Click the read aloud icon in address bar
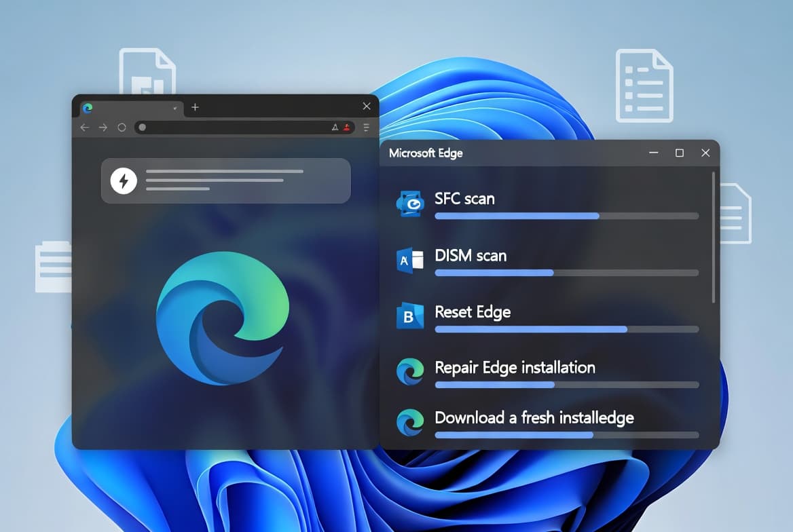Screen dimensions: 793x532 coord(335,128)
